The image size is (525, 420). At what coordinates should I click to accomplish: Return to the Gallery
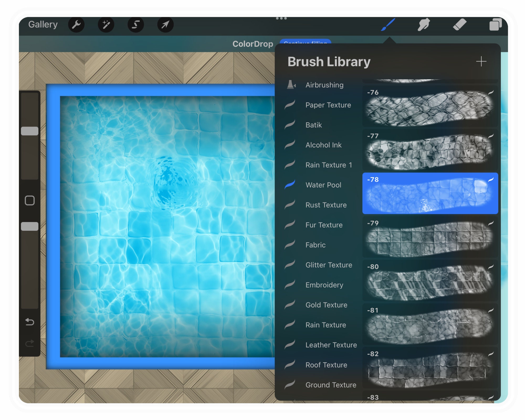(43, 24)
